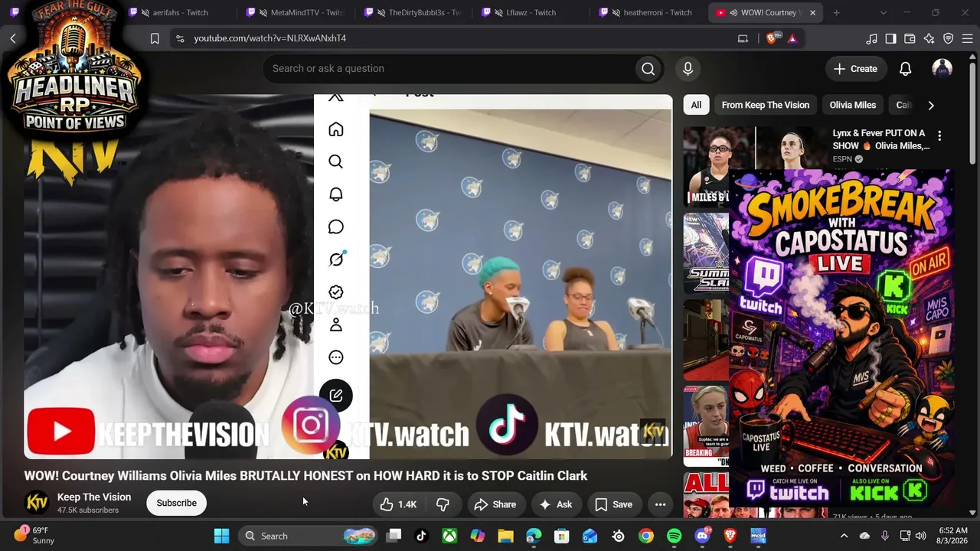This screenshot has width=980, height=551.
Task: Play the video in the player
Action: [x=348, y=275]
